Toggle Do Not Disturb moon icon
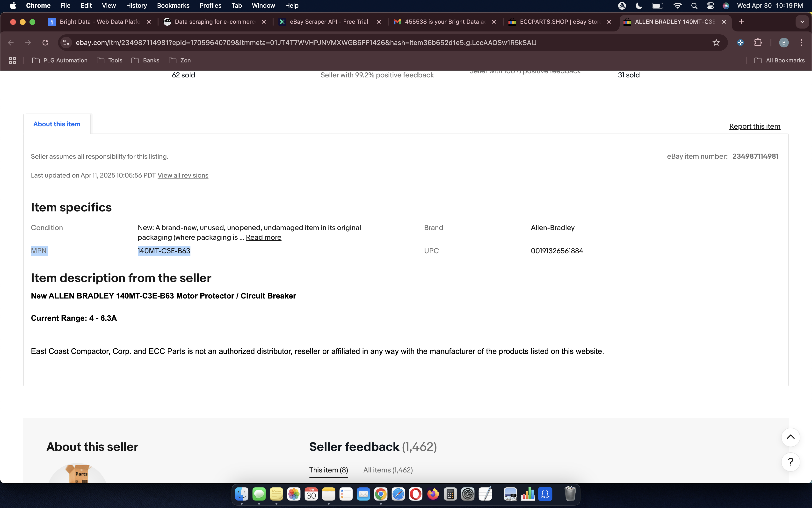This screenshot has height=508, width=812. tap(639, 6)
